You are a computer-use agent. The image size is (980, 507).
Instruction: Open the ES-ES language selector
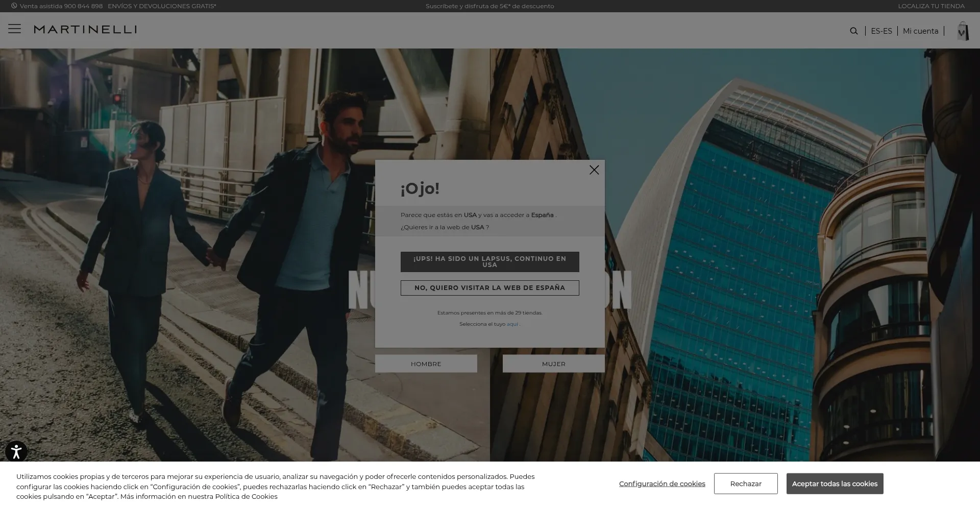click(x=881, y=31)
